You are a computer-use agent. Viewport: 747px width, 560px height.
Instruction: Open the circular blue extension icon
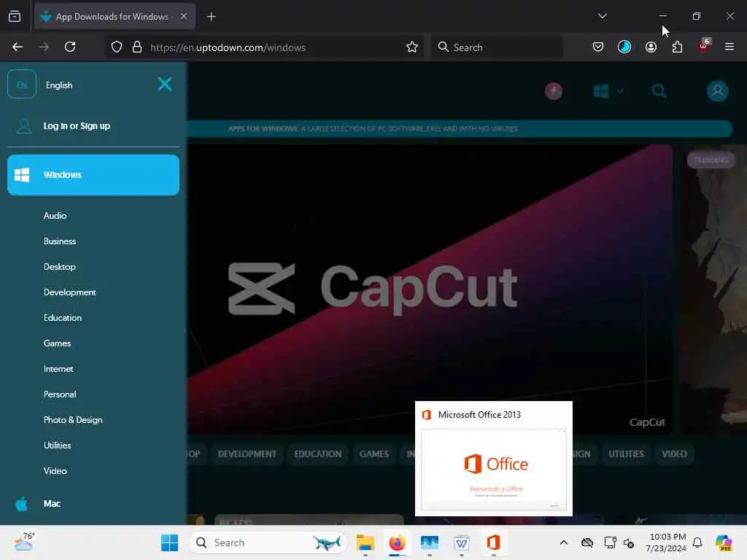point(624,47)
